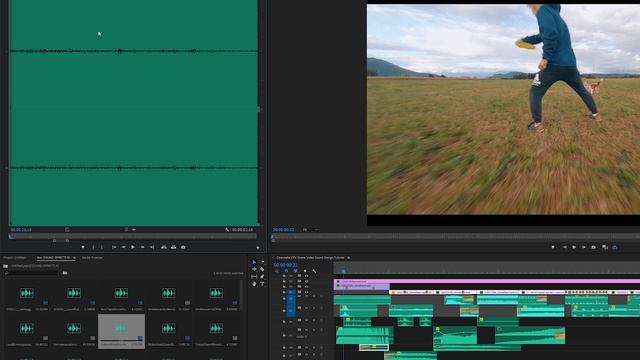Click Source monitor time ruler bar
Image resolution: width=640 pixels, height=360 pixels.
coord(134,236)
